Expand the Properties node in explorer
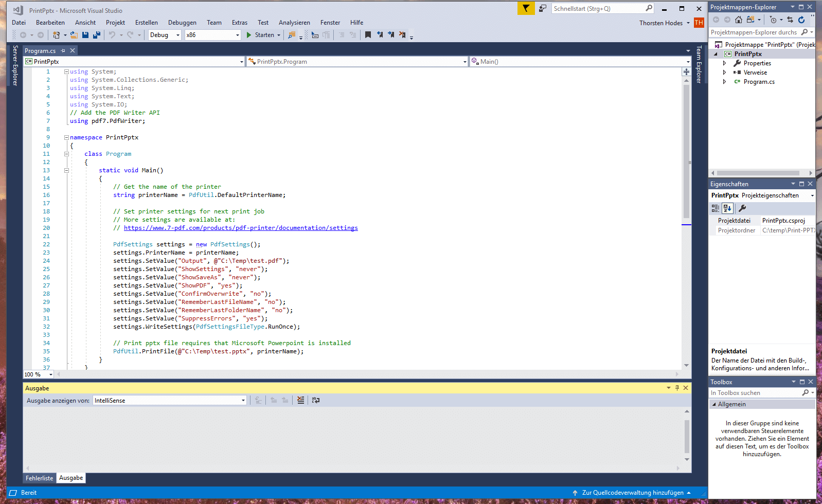The height and width of the screenshot is (504, 822). (x=724, y=63)
